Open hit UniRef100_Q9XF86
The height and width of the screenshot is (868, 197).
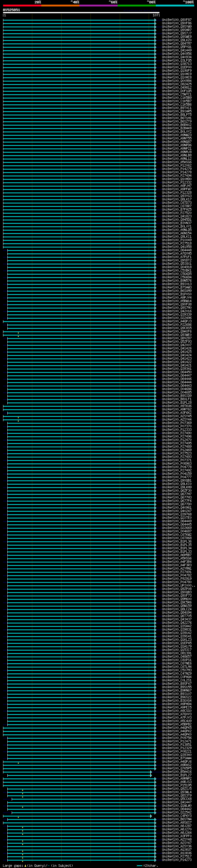point(177,23)
